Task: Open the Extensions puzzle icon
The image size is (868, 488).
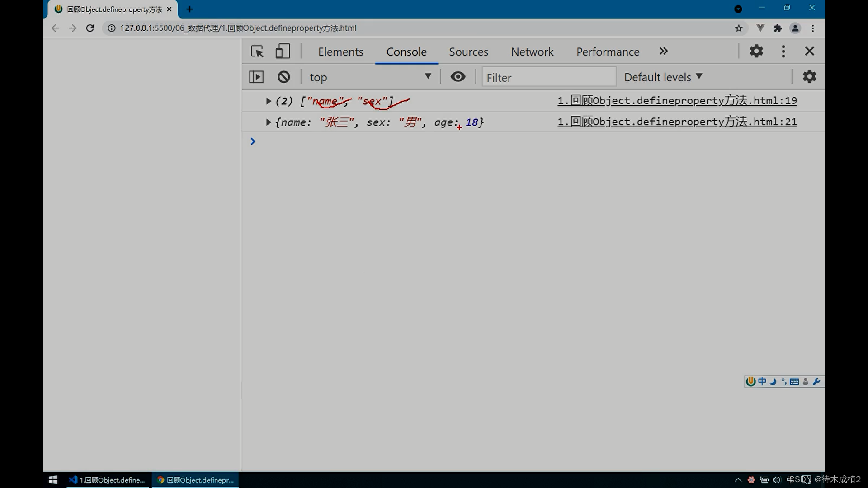Action: (778, 28)
